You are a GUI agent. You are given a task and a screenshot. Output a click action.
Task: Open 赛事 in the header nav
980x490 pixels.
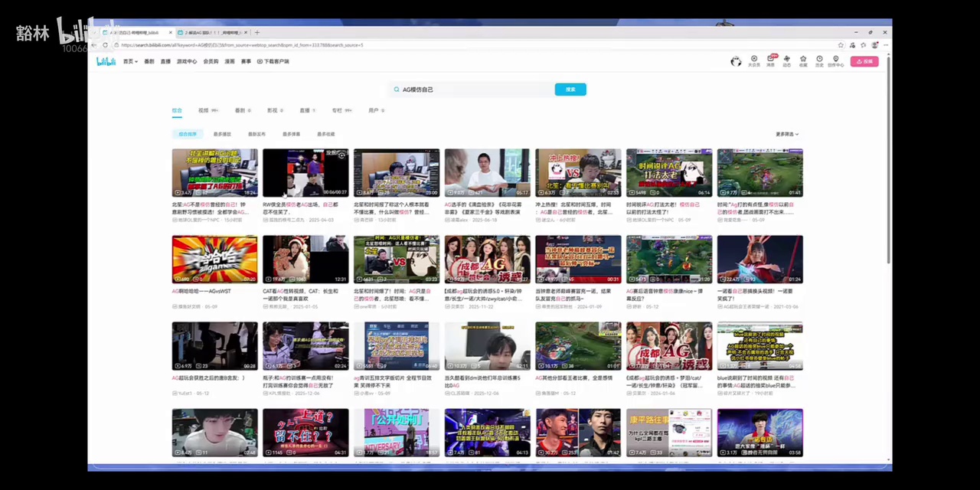pyautogui.click(x=246, y=61)
